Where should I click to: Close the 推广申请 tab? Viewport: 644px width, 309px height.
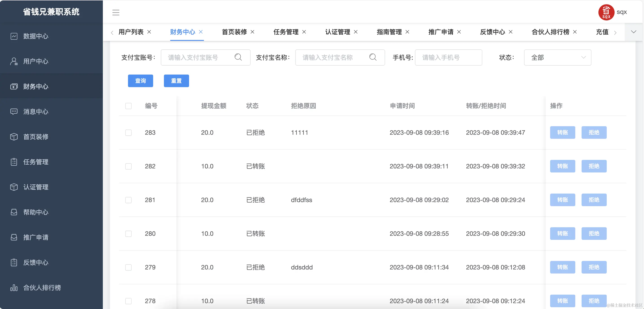pos(459,32)
